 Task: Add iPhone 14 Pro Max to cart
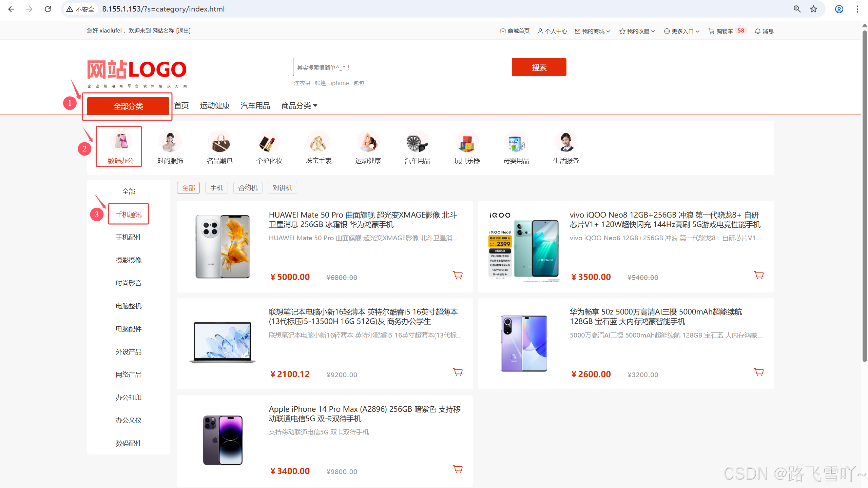[458, 469]
